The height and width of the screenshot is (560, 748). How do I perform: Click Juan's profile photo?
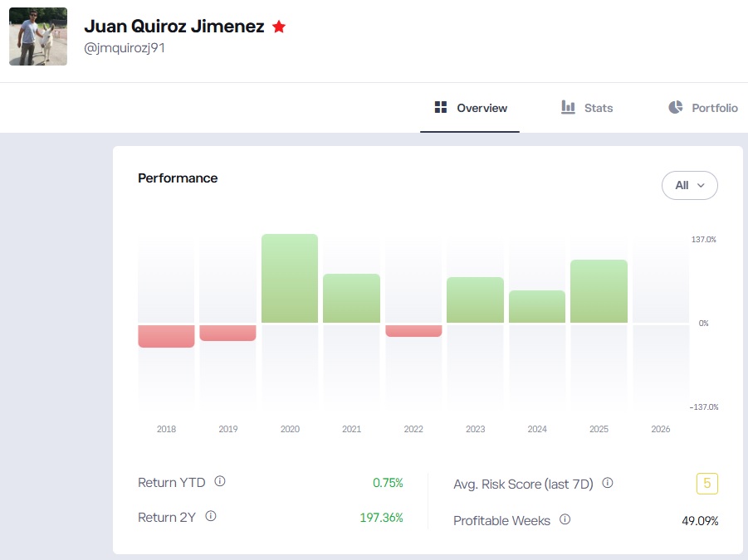pos(37,37)
